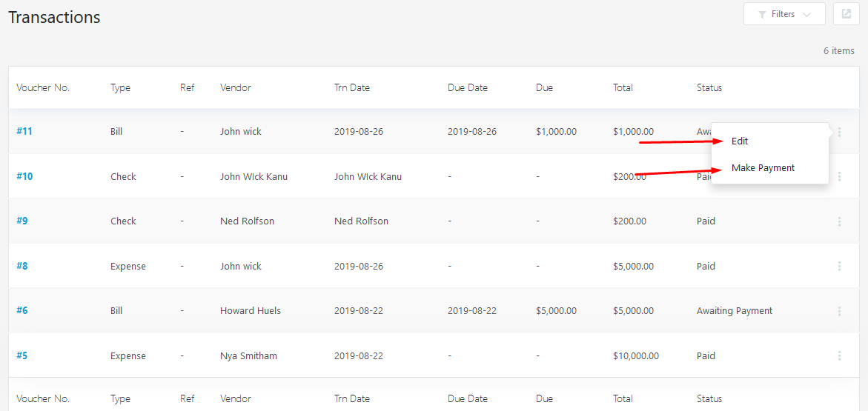Open voucher #9 link

coord(22,221)
